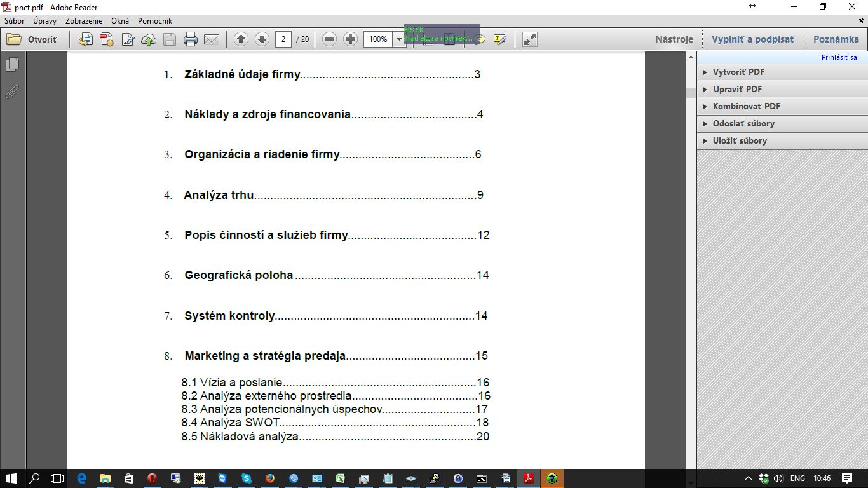Go to previous page with up arrow
Screen dimensions: 868x488
241,39
